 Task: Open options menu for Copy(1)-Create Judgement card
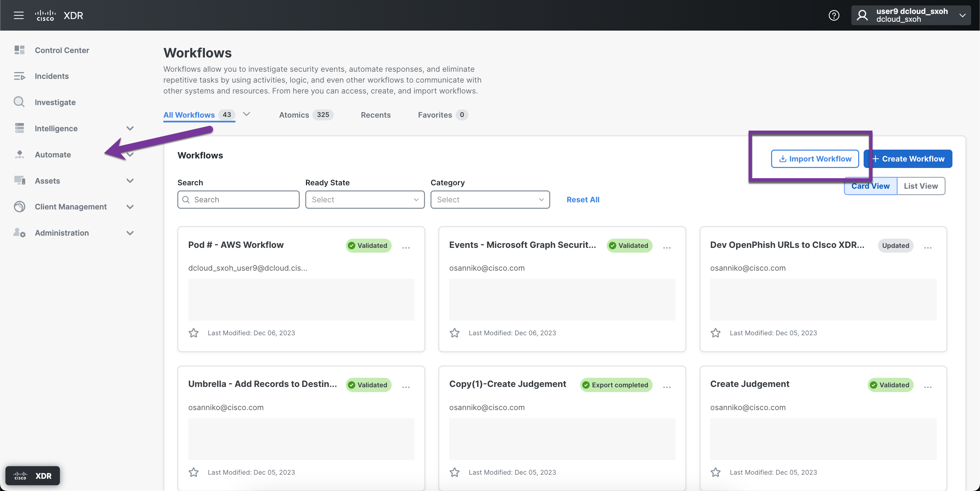click(667, 387)
